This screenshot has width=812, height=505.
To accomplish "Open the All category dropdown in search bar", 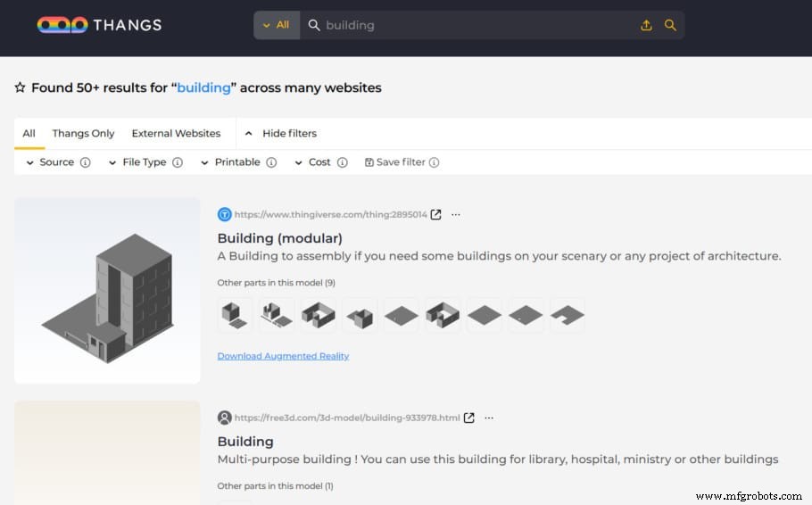I will pyautogui.click(x=277, y=25).
